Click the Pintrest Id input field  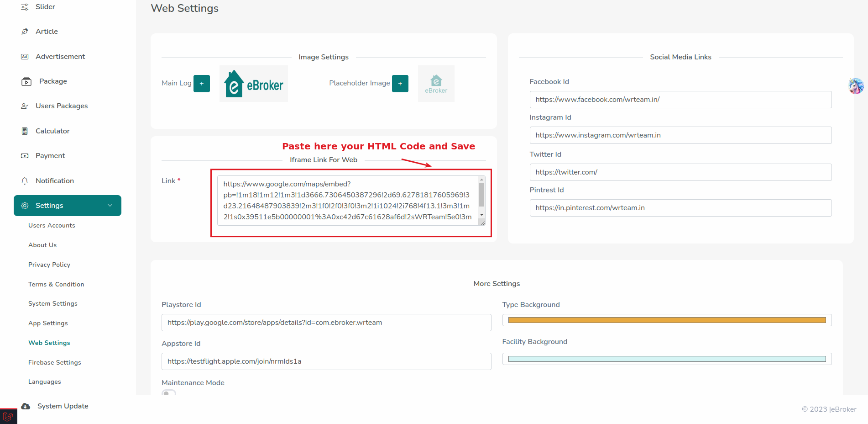click(x=680, y=208)
